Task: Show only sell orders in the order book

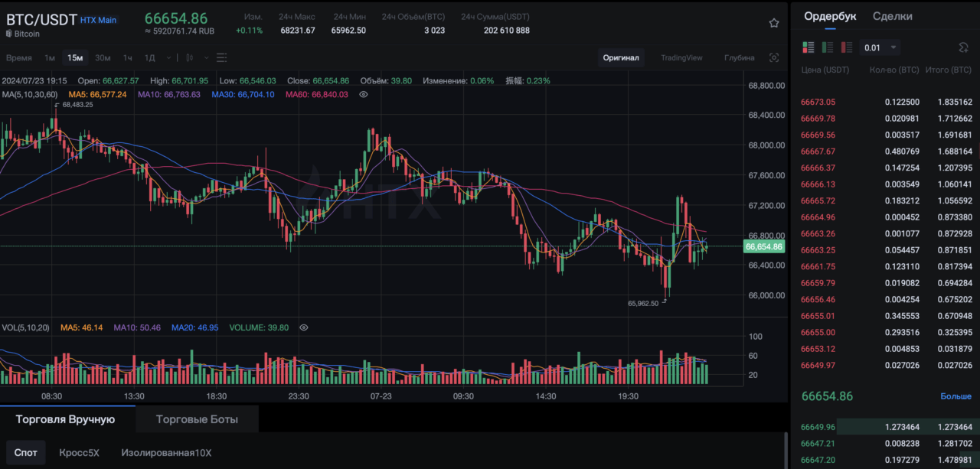Action: (847, 47)
